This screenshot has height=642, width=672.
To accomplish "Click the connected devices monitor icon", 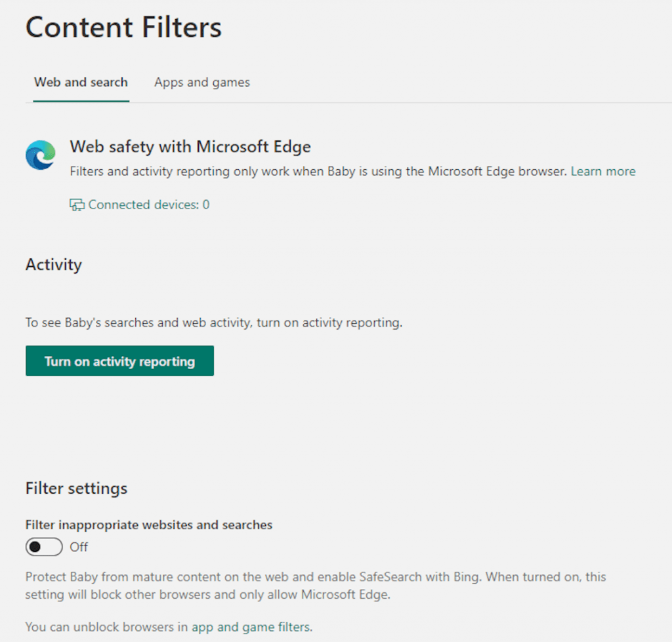I will point(77,205).
